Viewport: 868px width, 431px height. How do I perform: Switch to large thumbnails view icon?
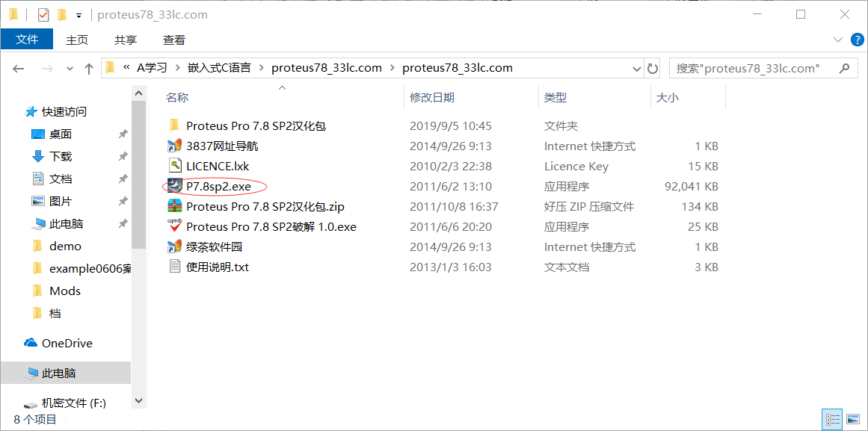point(852,419)
